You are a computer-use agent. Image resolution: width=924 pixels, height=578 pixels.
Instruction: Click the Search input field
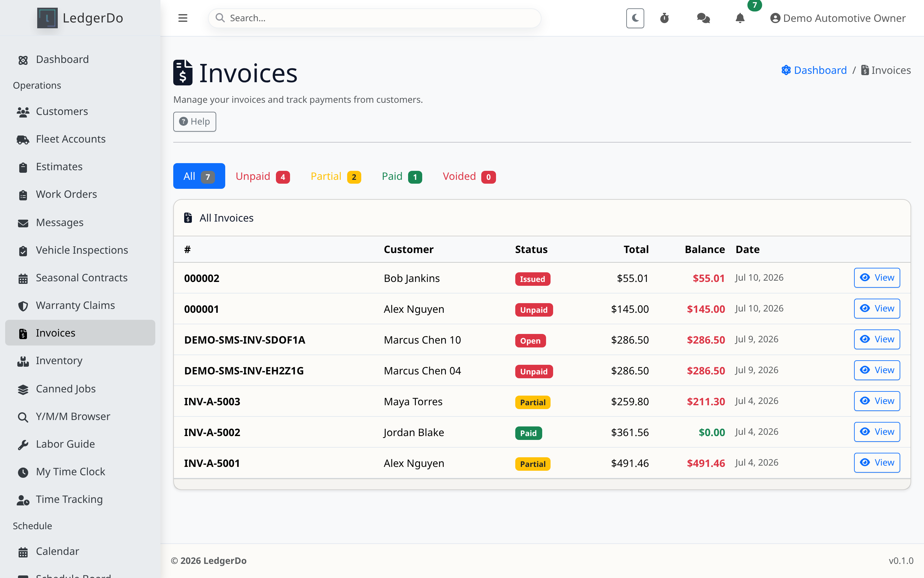(x=374, y=18)
